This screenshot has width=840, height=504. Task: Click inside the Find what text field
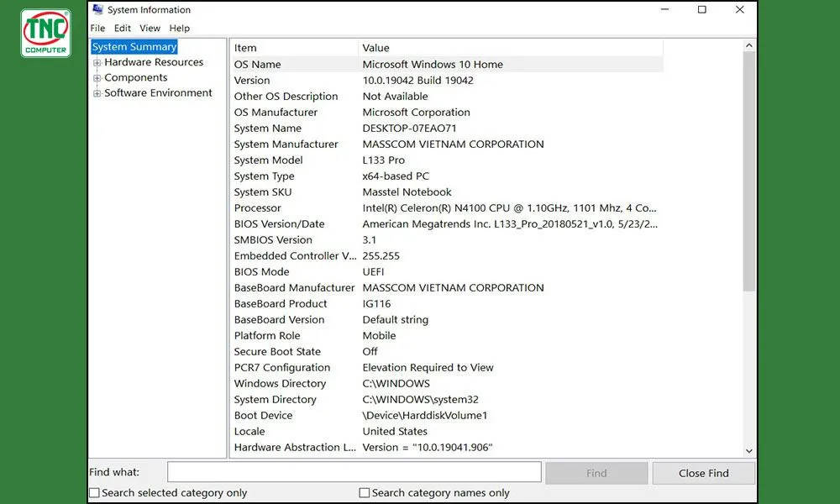coord(353,471)
